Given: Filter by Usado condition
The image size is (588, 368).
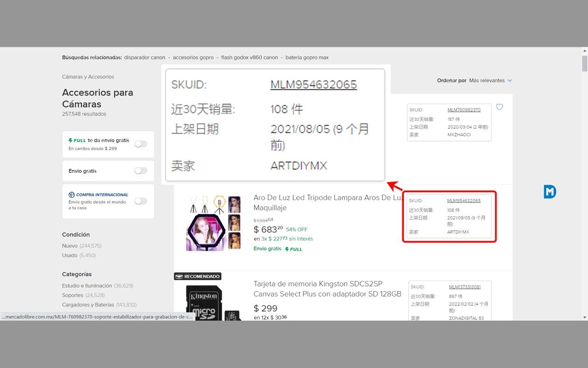Looking at the screenshot, I should click(70, 255).
